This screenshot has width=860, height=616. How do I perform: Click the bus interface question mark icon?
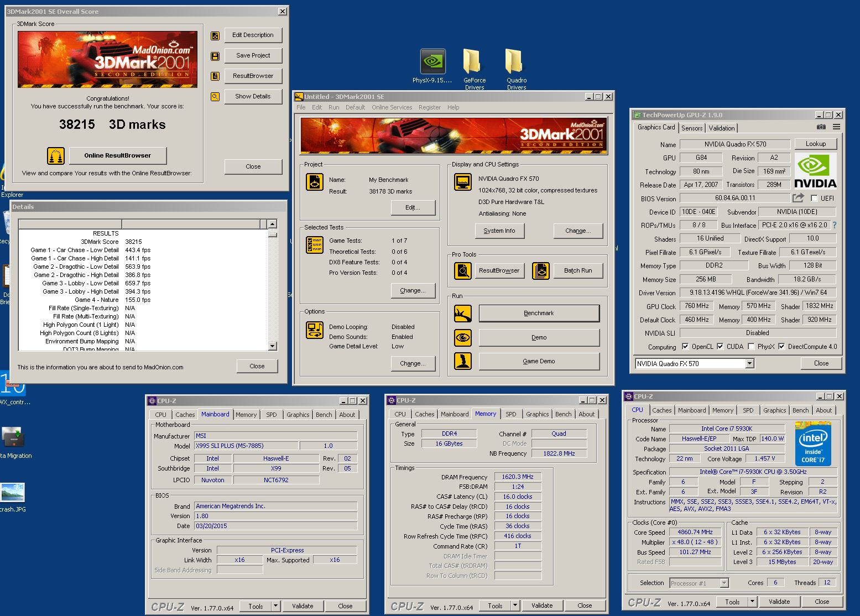point(835,225)
